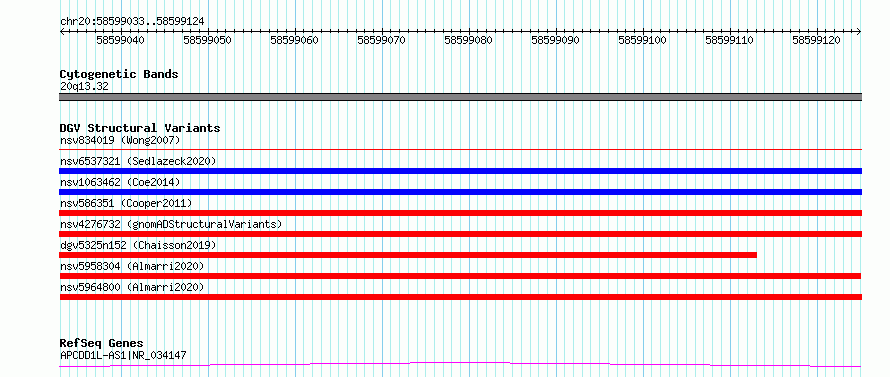Click ruler position 58599100
The height and width of the screenshot is (377, 890).
point(642,40)
